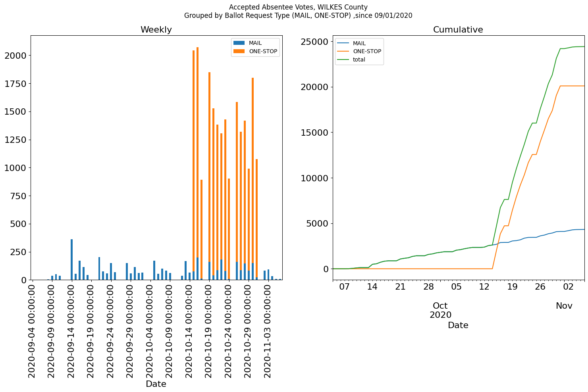Click the green 'total' line swatch in Cumulative legend
588x392 pixels.
(343, 60)
